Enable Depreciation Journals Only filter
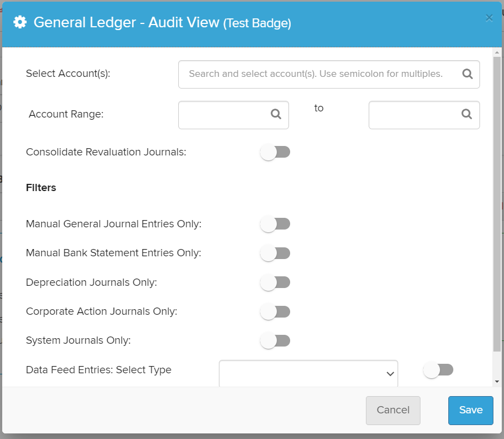Screen dimensions: 504x439 [x=275, y=282]
